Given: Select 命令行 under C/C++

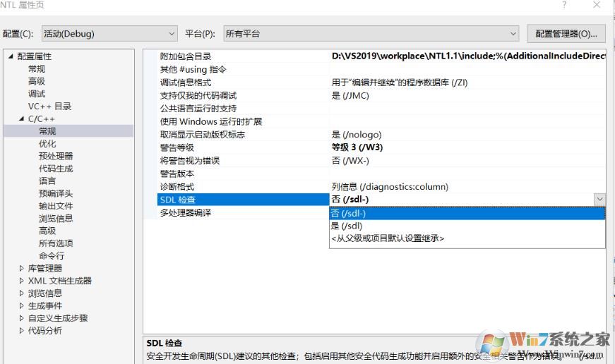Looking at the screenshot, I should pyautogui.click(x=52, y=255).
